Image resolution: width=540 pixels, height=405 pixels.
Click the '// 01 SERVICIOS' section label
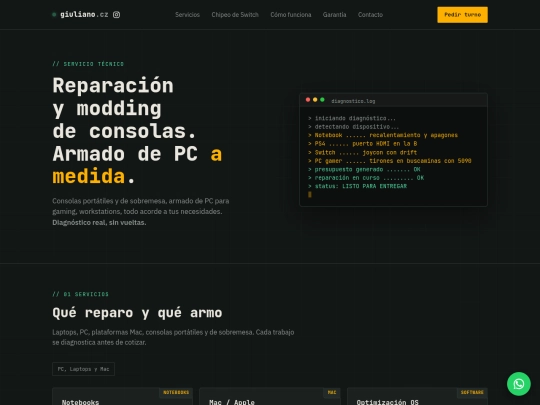(81, 294)
